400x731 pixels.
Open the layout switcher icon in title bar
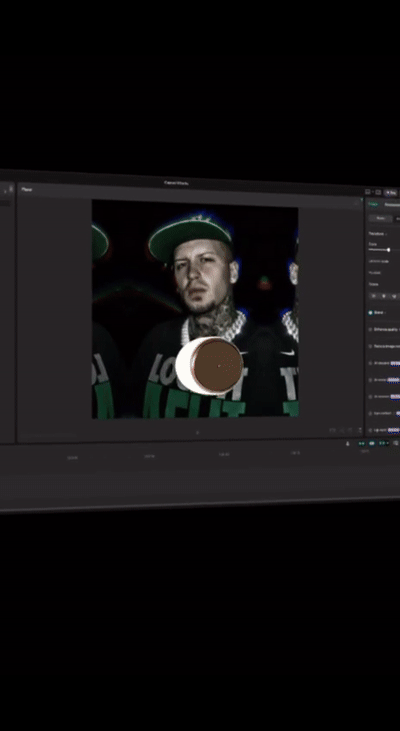(x=367, y=192)
